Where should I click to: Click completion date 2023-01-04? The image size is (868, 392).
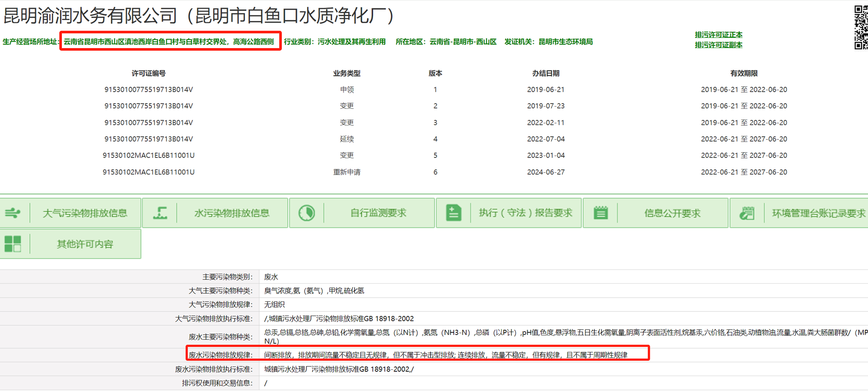546,155
